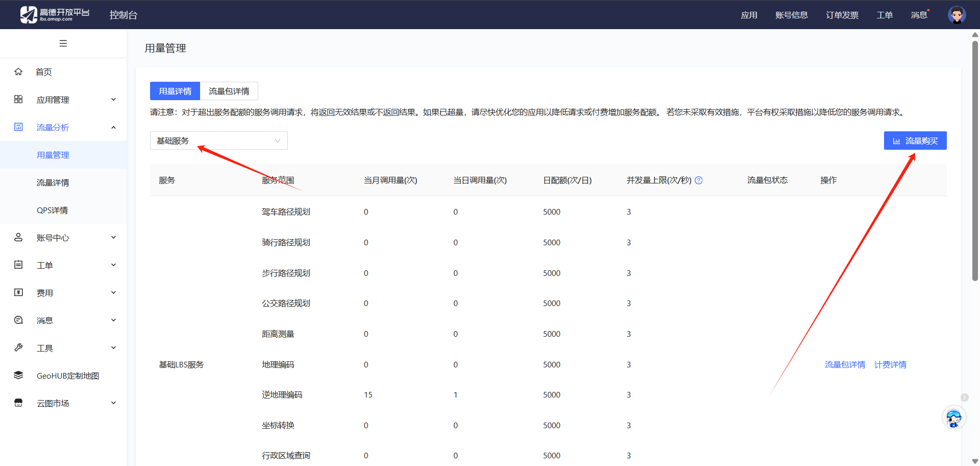Go to 流量详情 in the sidebar
Viewport: 980px width, 466px height.
point(53,182)
